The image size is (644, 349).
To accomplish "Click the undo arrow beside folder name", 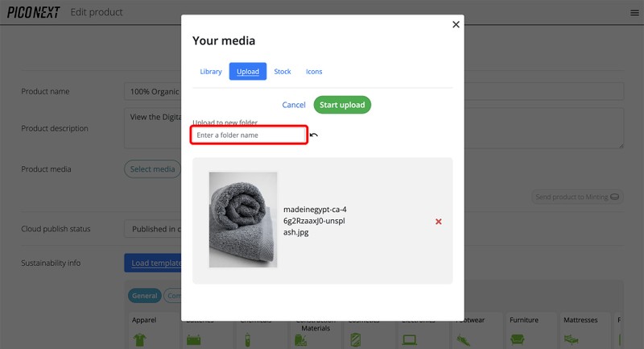I will click(x=314, y=135).
